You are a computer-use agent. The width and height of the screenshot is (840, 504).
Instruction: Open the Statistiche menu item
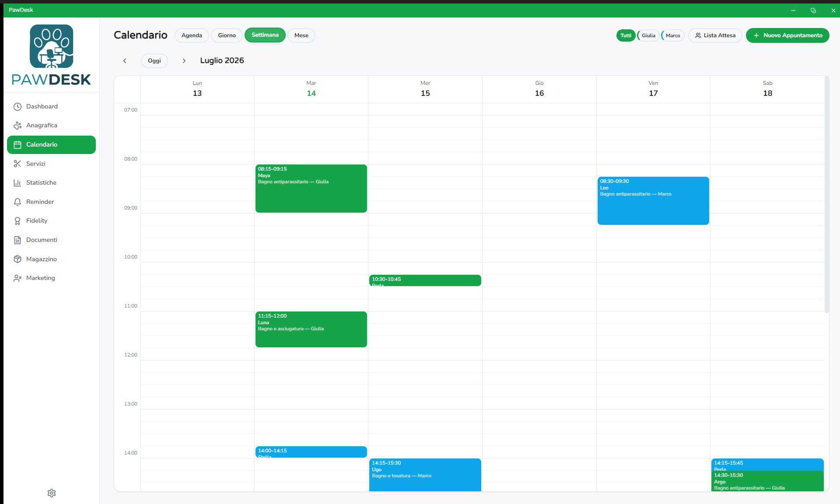click(52, 183)
